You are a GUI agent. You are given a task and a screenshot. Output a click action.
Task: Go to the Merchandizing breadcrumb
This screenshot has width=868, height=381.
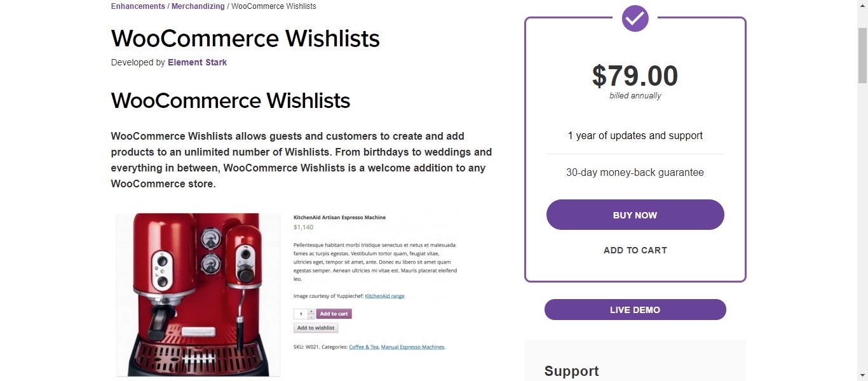tap(198, 6)
